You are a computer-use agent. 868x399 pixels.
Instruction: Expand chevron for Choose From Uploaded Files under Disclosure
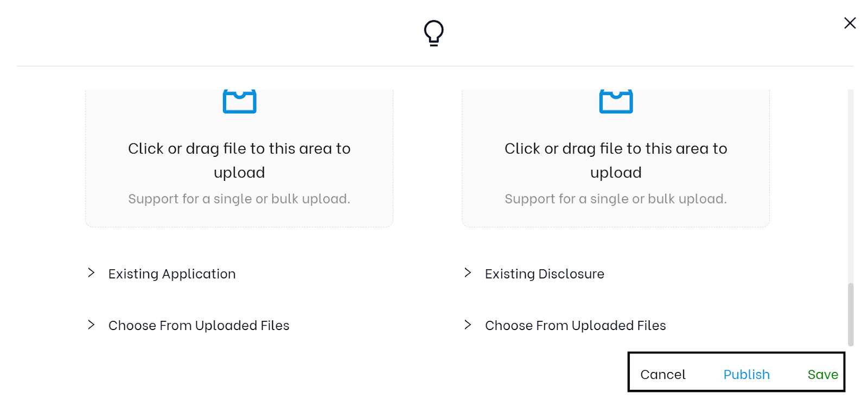point(468,325)
